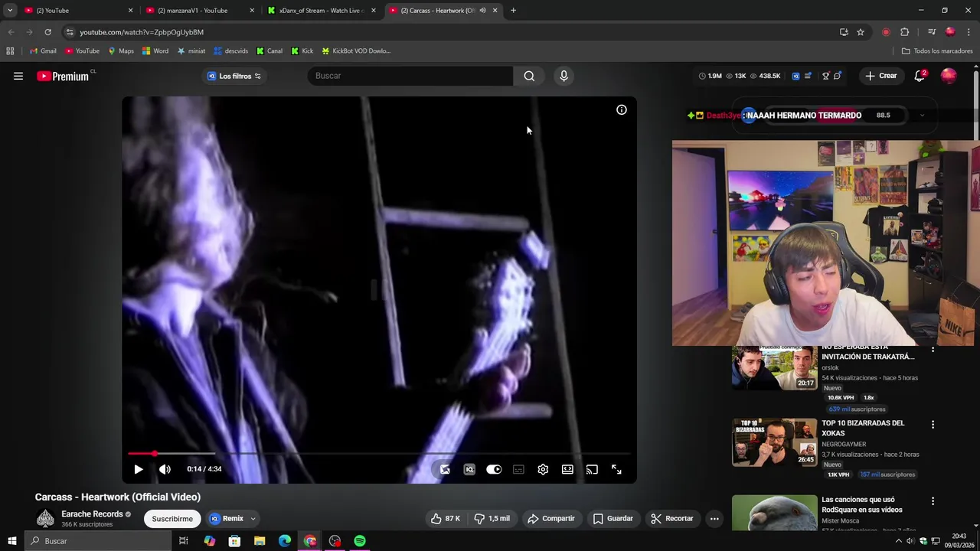
Task: Open the KickBot VOD Downloader bookmark
Action: click(356, 51)
